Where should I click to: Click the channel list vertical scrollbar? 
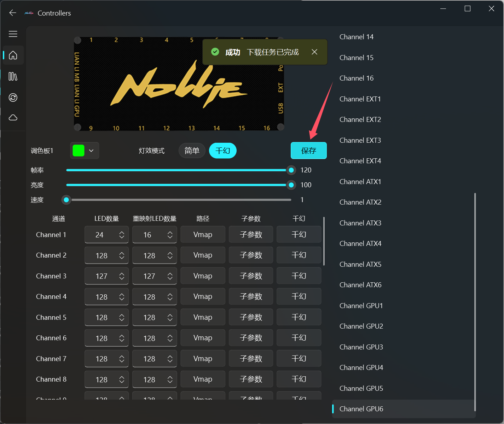475,302
